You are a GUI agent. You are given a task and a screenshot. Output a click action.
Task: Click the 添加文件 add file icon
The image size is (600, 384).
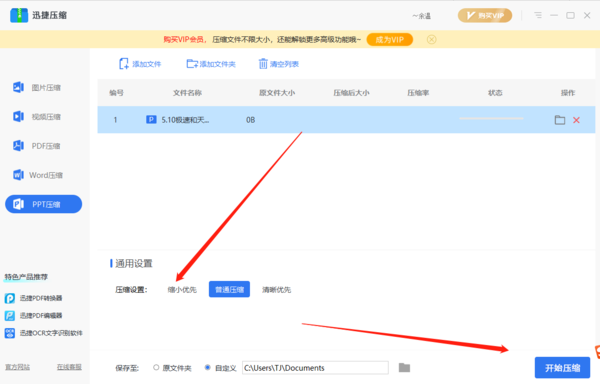124,64
